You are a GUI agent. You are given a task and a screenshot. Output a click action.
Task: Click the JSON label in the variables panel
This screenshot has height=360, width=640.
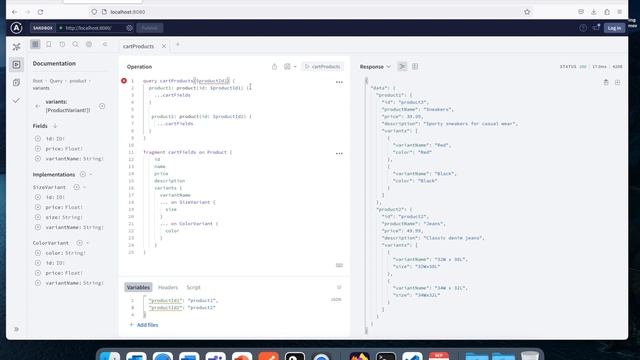pyautogui.click(x=336, y=300)
